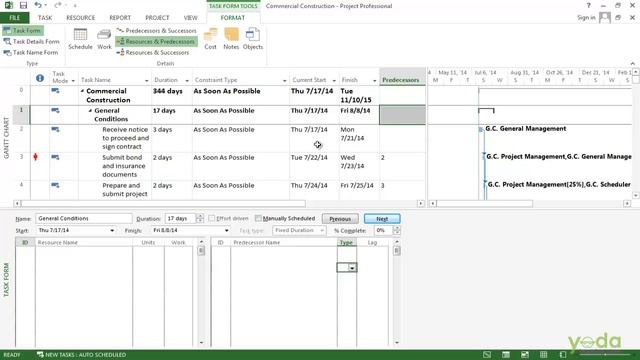
Task: Click the zoom slider in status bar
Action: click(604, 355)
